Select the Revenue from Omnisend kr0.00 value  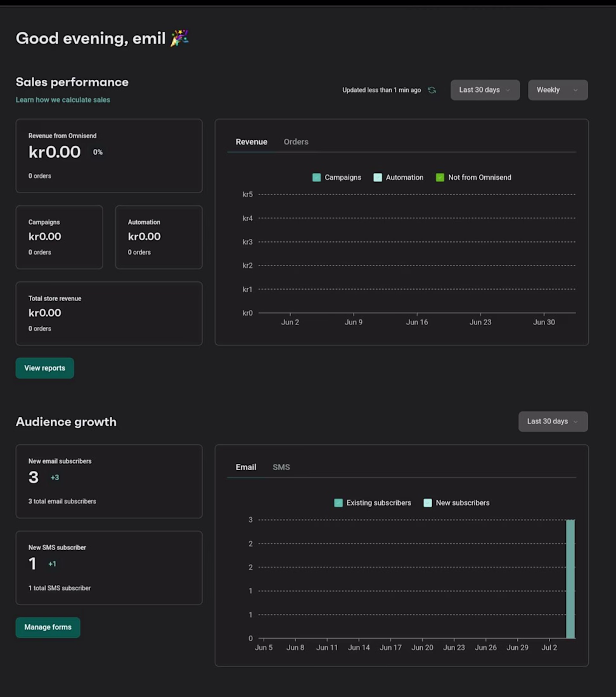pyautogui.click(x=55, y=152)
